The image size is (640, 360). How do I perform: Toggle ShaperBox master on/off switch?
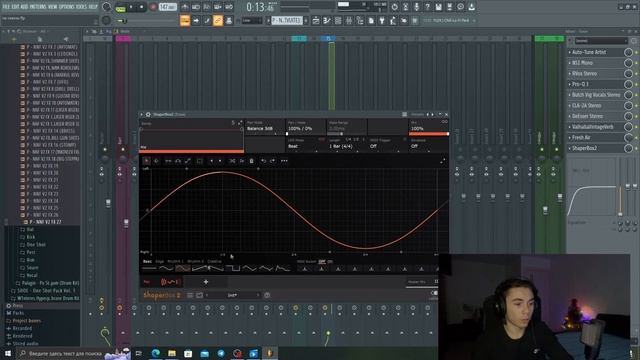pos(434,293)
